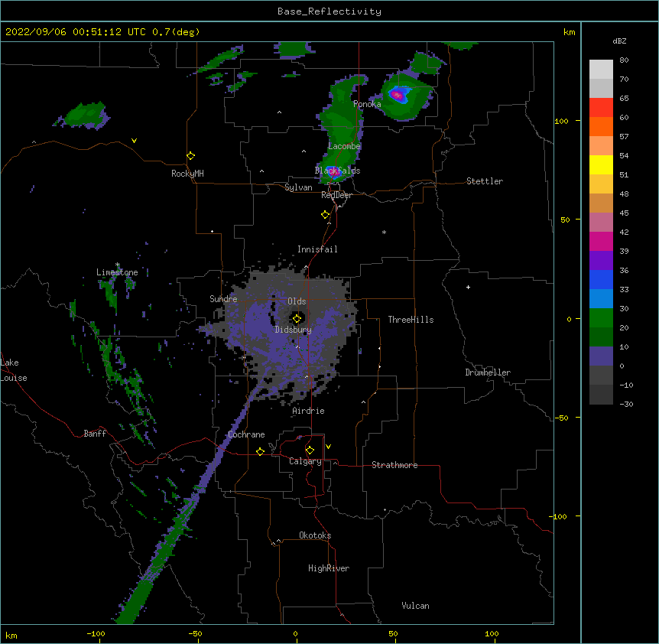Screen dimensions: 659x644
Task: Select the red 60-65 dBZ legend swatch
Action: [x=601, y=108]
